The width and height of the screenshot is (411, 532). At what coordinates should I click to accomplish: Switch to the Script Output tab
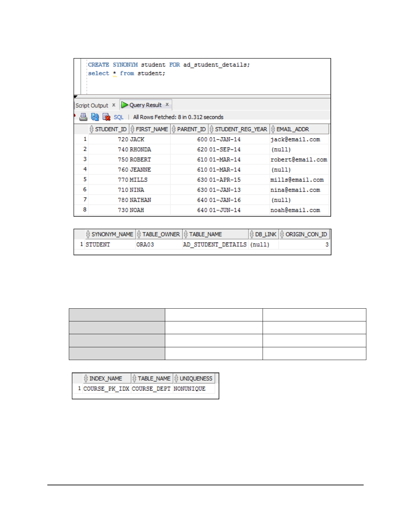click(92, 105)
